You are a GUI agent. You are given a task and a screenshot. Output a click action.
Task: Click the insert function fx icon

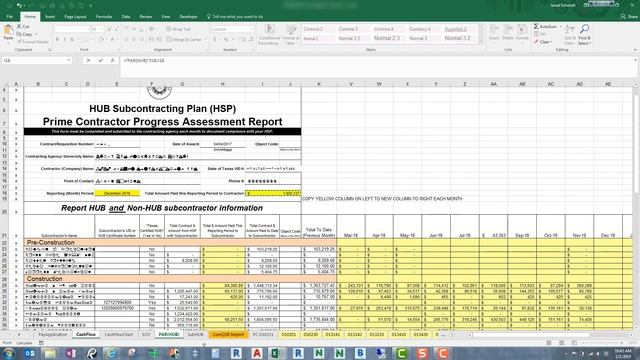(113, 60)
